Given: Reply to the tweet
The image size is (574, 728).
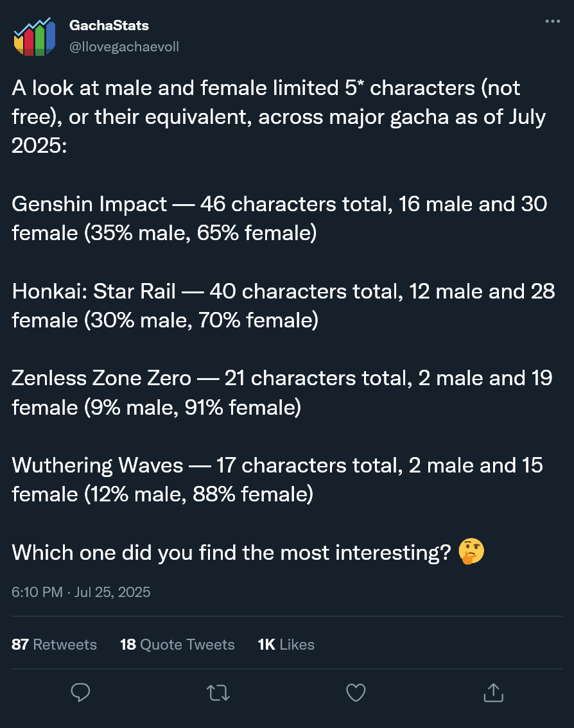Looking at the screenshot, I should pos(80,692).
